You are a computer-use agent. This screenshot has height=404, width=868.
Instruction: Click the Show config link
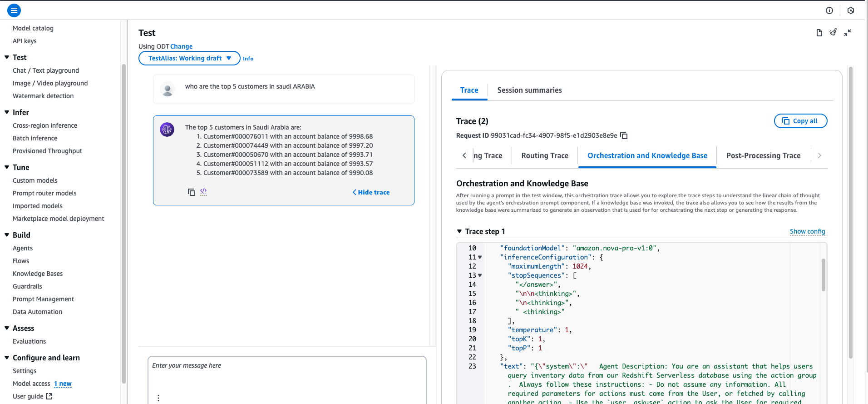click(x=807, y=231)
